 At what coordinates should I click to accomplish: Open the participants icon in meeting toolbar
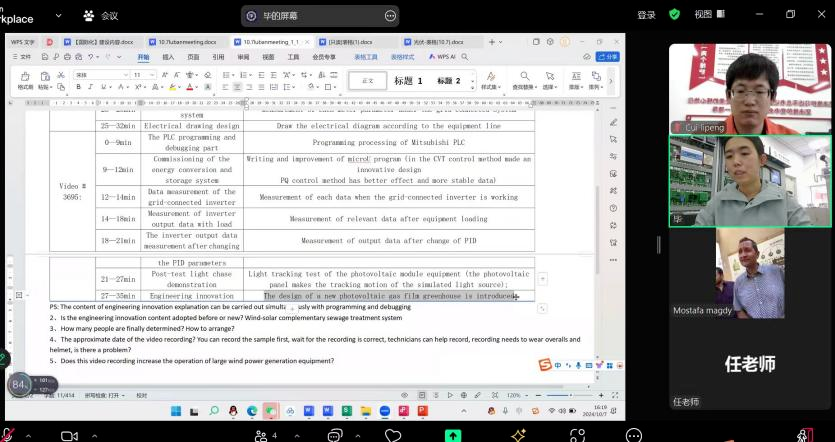click(x=262, y=435)
